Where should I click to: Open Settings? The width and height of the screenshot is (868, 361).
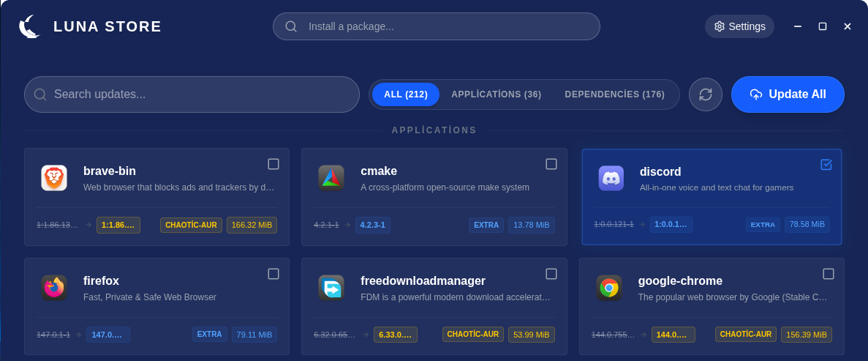pyautogui.click(x=739, y=26)
